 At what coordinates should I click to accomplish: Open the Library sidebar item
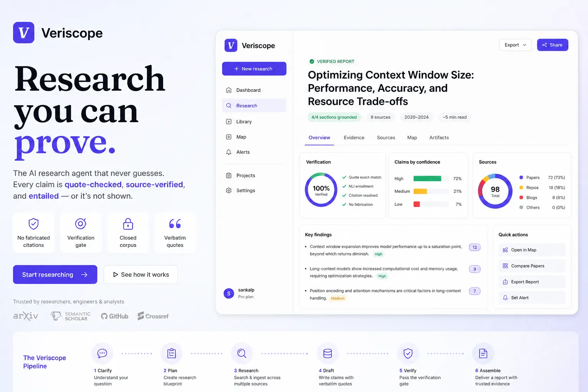(x=254, y=122)
